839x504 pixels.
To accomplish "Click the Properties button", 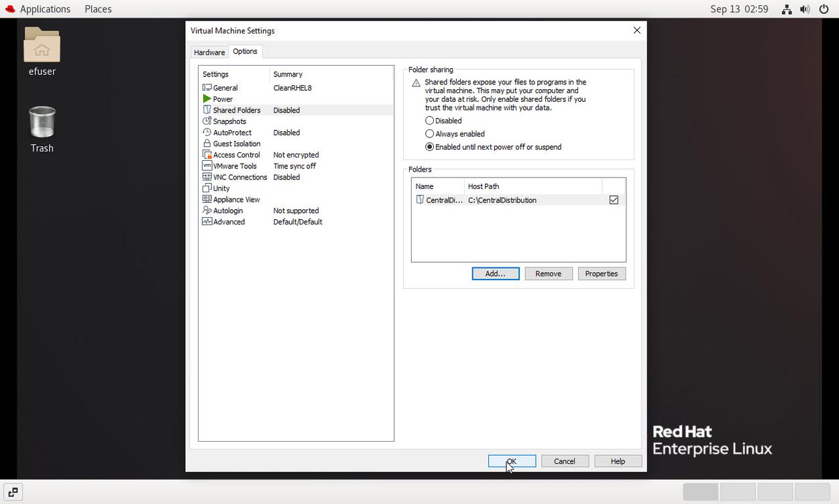I will (601, 273).
